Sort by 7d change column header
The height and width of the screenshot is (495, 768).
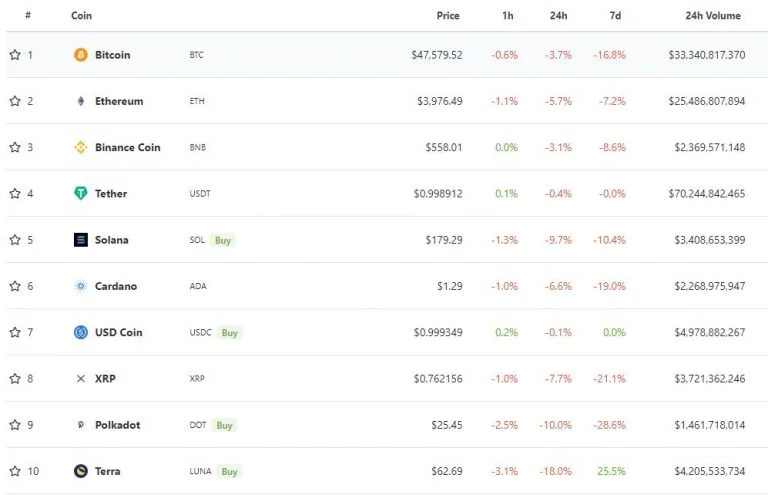(616, 16)
